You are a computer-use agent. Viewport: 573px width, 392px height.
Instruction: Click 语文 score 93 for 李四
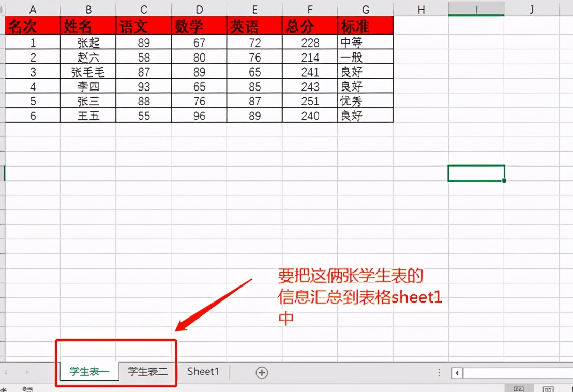coord(144,86)
